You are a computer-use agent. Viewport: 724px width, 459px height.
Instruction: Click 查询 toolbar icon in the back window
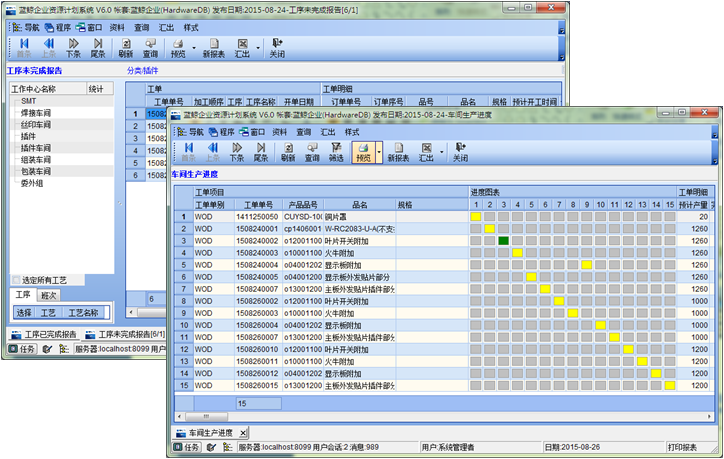pos(150,48)
